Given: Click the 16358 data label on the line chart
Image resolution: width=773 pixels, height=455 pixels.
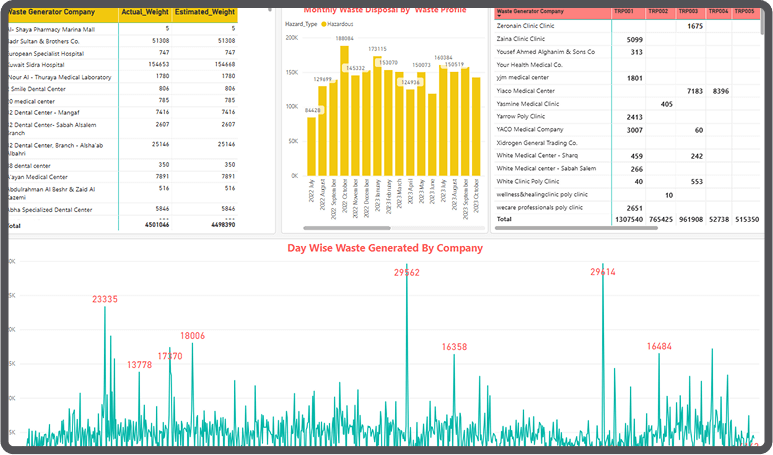Looking at the screenshot, I should [454, 347].
